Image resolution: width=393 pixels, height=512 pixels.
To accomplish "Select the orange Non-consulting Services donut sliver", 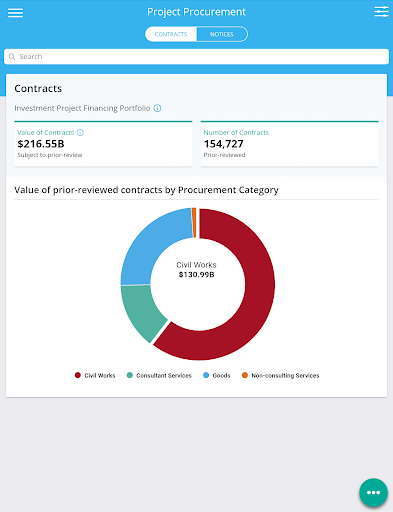I will (194, 222).
